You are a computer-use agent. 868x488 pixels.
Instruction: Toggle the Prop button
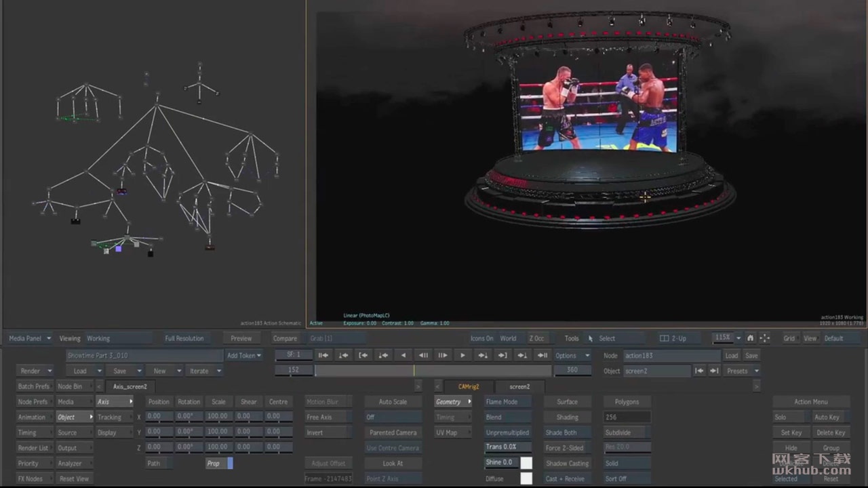pyautogui.click(x=220, y=464)
